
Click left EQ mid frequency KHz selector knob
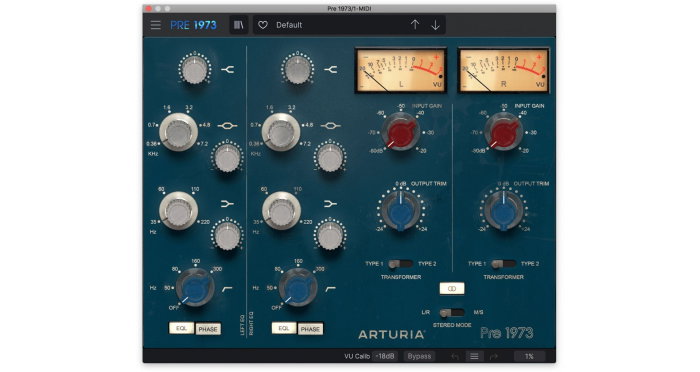(179, 132)
